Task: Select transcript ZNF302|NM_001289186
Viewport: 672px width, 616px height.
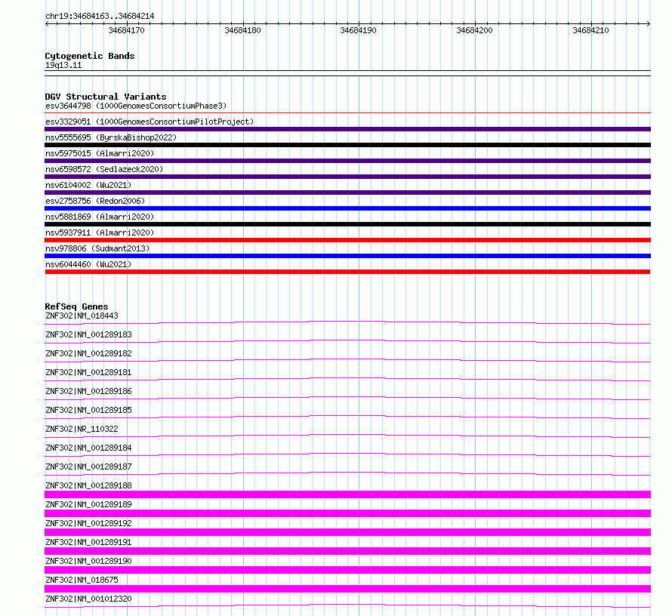Action: 88,391
